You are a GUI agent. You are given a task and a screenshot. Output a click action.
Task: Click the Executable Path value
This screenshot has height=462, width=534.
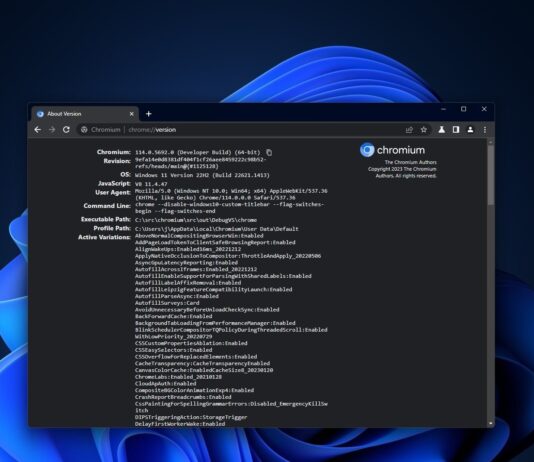pos(196,220)
